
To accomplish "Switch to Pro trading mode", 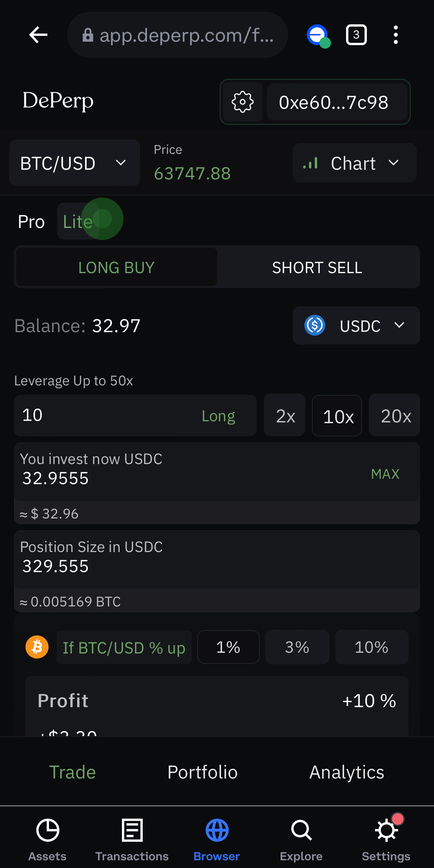I will coord(31,222).
